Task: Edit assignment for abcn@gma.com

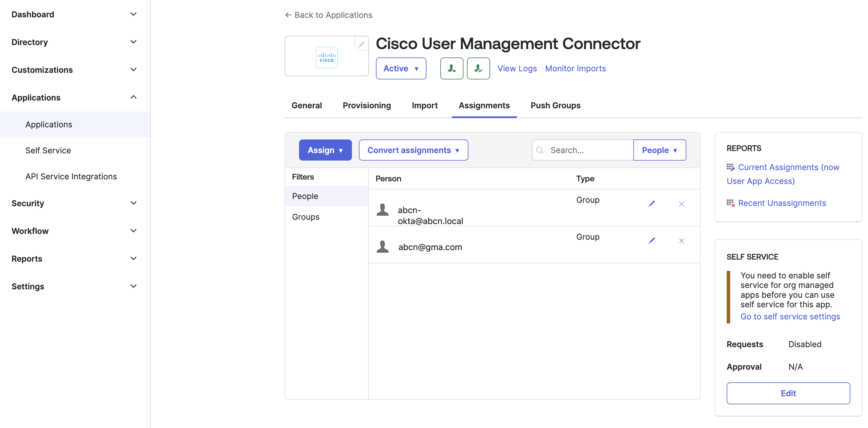Action: coord(652,241)
